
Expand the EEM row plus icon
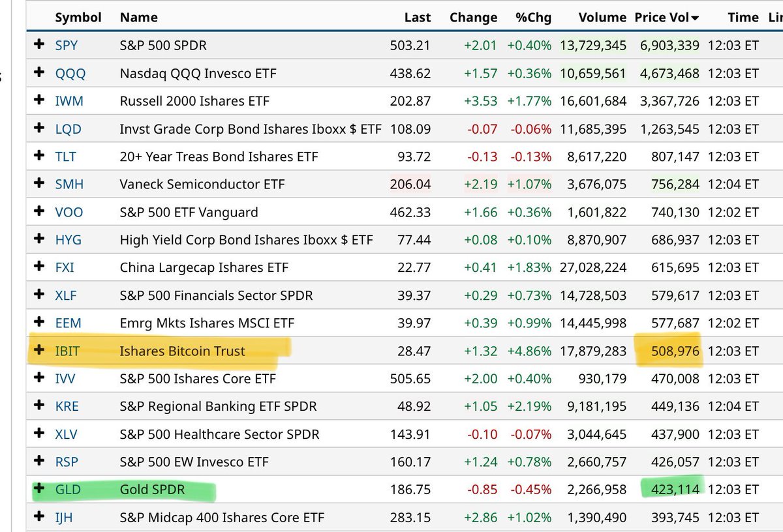39,322
